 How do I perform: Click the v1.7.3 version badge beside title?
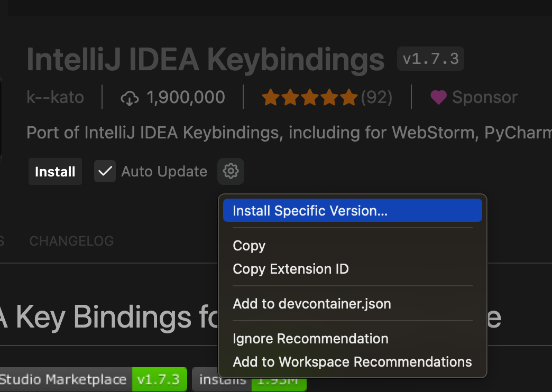[x=430, y=59]
